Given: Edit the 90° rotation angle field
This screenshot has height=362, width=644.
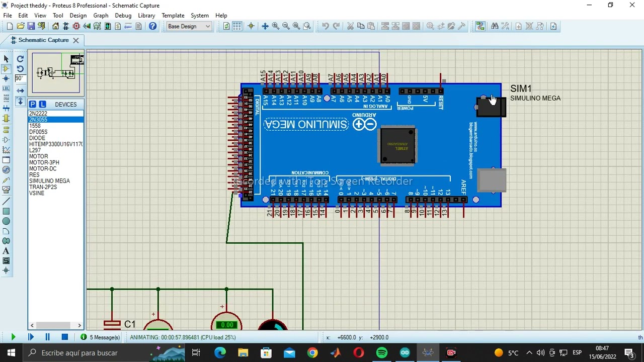Looking at the screenshot, I should [19, 78].
